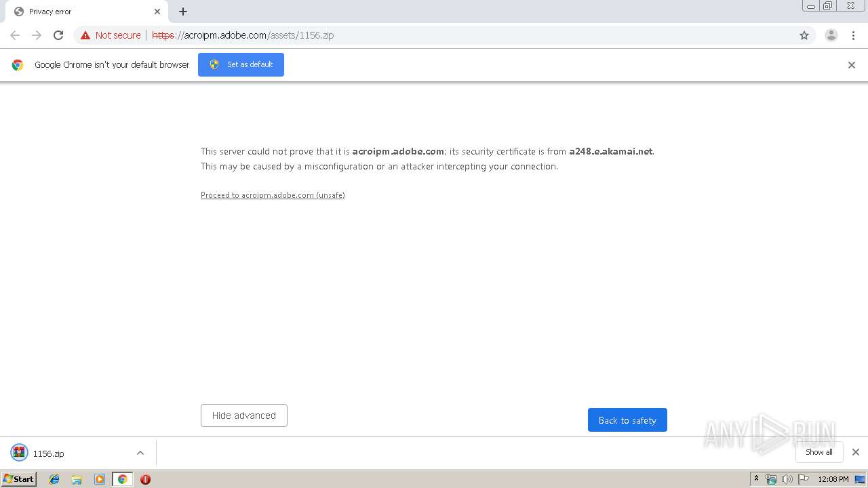Click the system clock 12:08 PM
This screenshot has height=488, width=868.
(833, 479)
